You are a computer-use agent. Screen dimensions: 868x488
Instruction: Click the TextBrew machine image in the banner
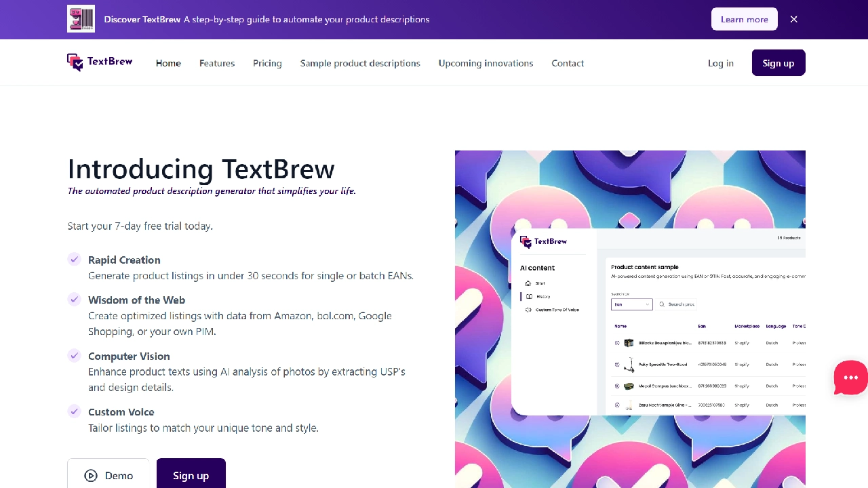point(81,18)
